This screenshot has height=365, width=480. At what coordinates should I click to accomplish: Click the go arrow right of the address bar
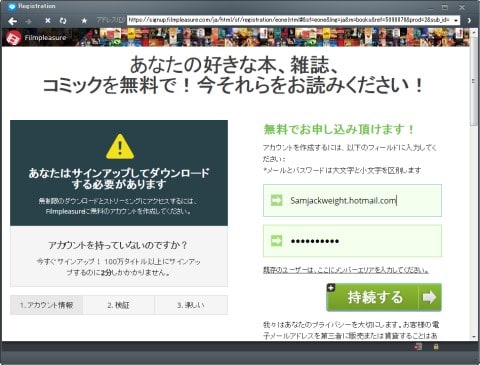click(x=469, y=20)
